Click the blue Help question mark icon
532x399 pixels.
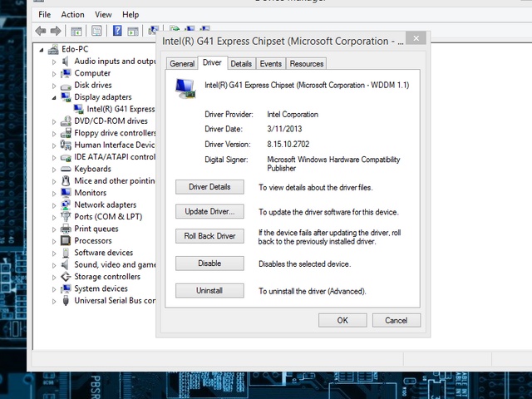tap(117, 31)
